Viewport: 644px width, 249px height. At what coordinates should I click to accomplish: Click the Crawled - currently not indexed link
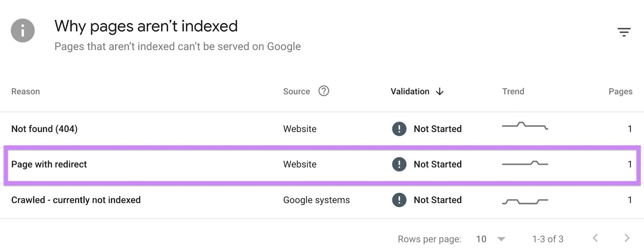tap(76, 200)
